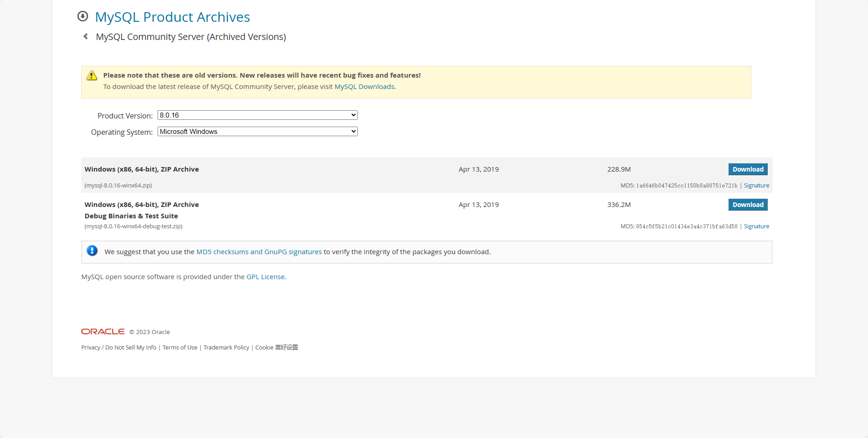Open the Product Version dropdown

click(257, 115)
